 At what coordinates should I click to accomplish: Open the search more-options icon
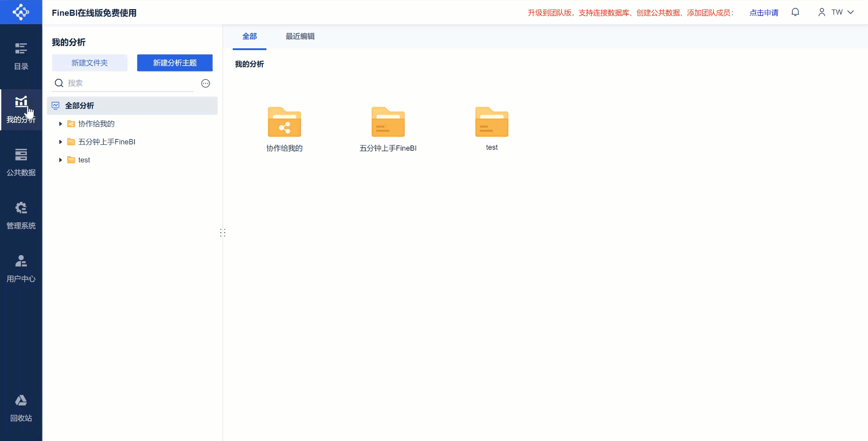(205, 83)
